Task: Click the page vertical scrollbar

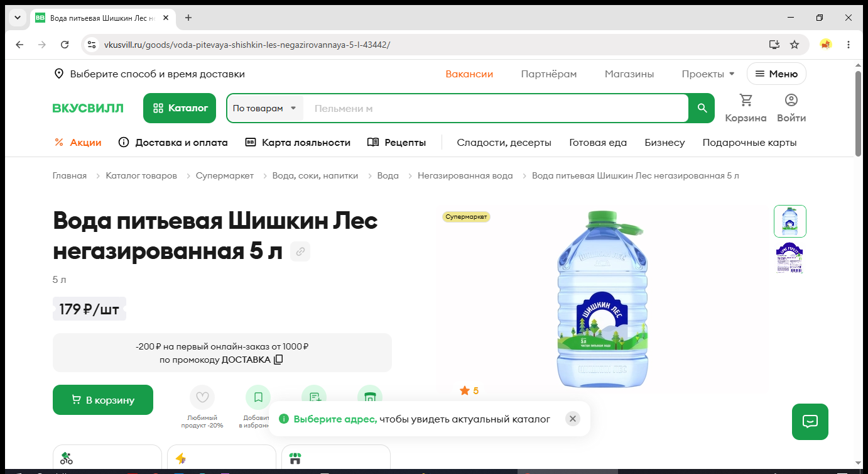Action: click(x=859, y=113)
